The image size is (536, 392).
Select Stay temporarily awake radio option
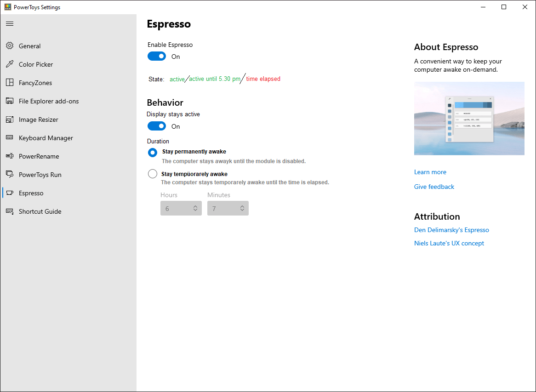point(153,174)
